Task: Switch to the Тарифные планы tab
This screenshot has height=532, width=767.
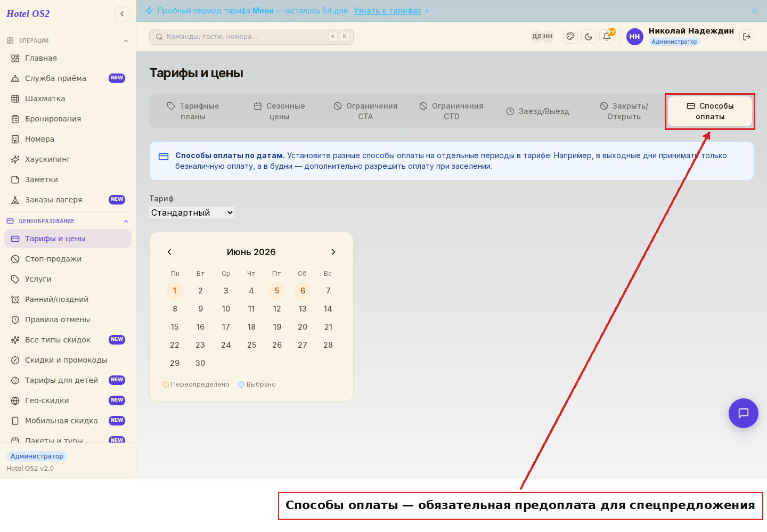Action: 193,111
